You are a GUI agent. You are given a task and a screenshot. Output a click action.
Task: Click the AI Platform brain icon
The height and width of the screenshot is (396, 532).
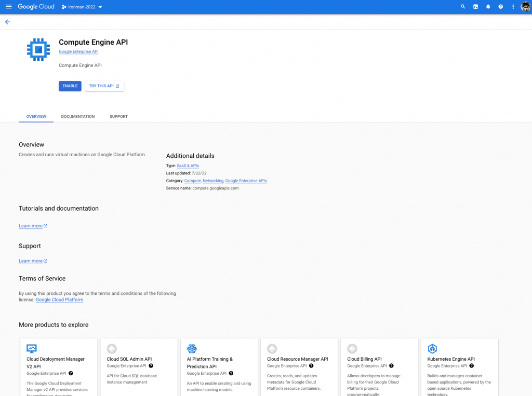coord(192,349)
